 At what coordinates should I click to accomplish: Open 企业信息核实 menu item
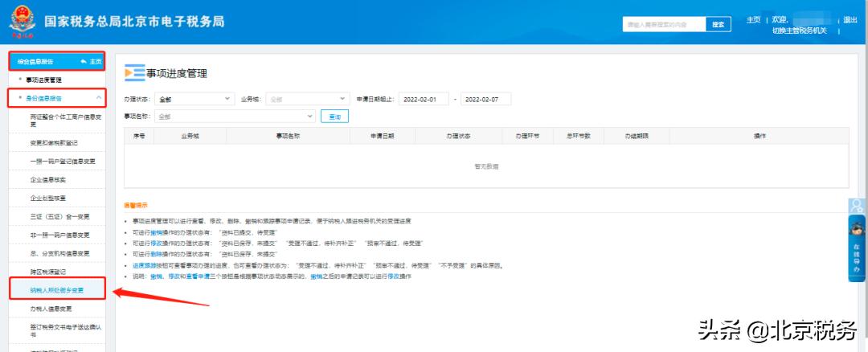[x=48, y=180]
